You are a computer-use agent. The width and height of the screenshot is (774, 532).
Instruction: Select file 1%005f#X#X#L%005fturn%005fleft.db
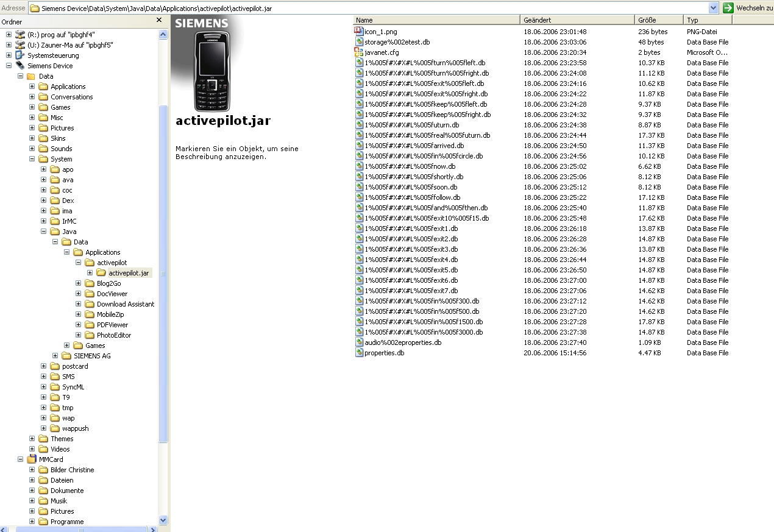click(x=425, y=63)
